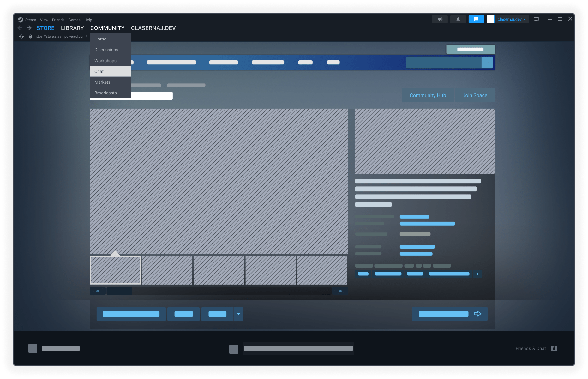Navigate back with the left arrow

tap(20, 28)
